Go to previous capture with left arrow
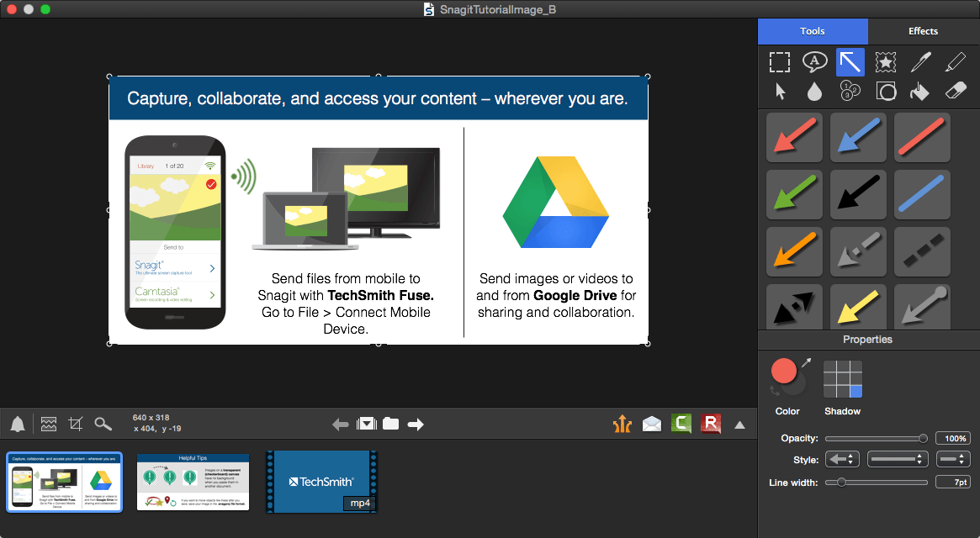 coord(341,425)
